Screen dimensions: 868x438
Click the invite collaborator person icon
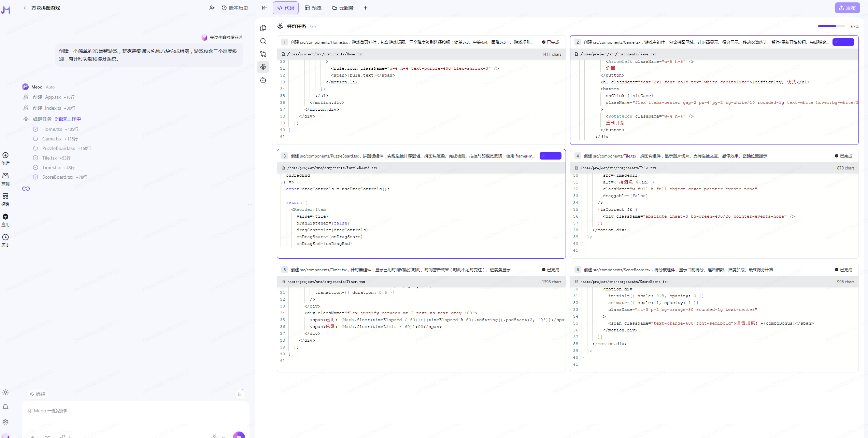(x=212, y=8)
